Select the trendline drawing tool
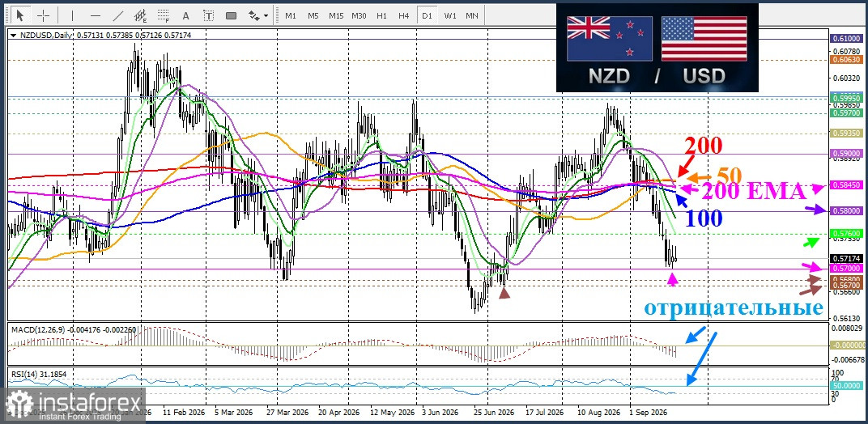The height and width of the screenshot is (424, 868). tap(118, 15)
